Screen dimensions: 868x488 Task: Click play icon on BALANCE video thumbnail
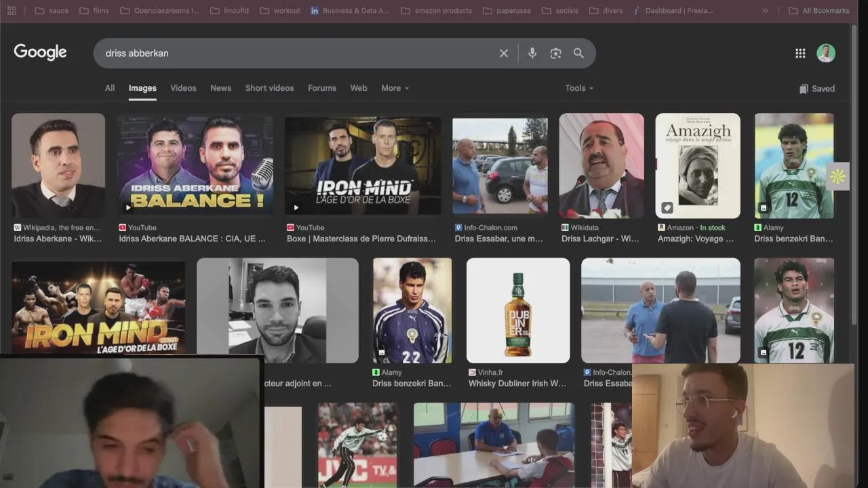pyautogui.click(x=128, y=207)
